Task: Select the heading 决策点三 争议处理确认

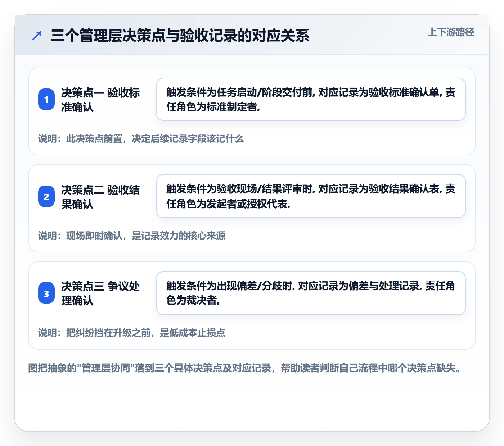Action: (x=100, y=293)
